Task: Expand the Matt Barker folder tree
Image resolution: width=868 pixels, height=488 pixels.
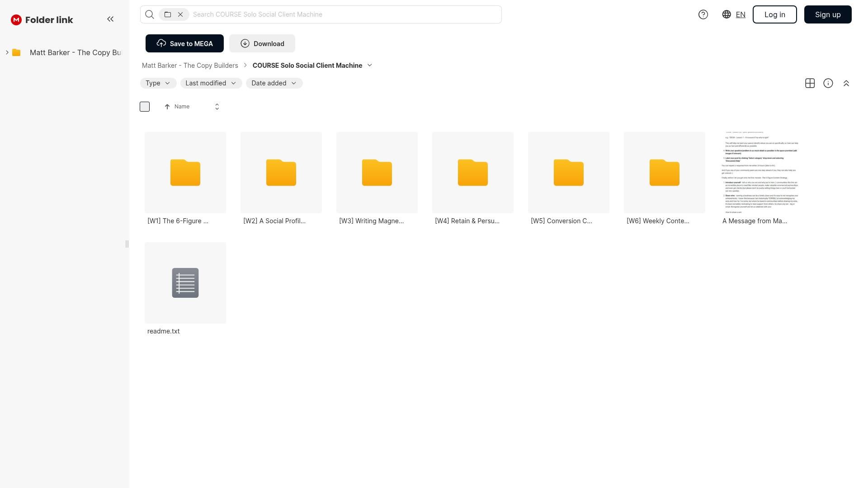Action: 7,52
